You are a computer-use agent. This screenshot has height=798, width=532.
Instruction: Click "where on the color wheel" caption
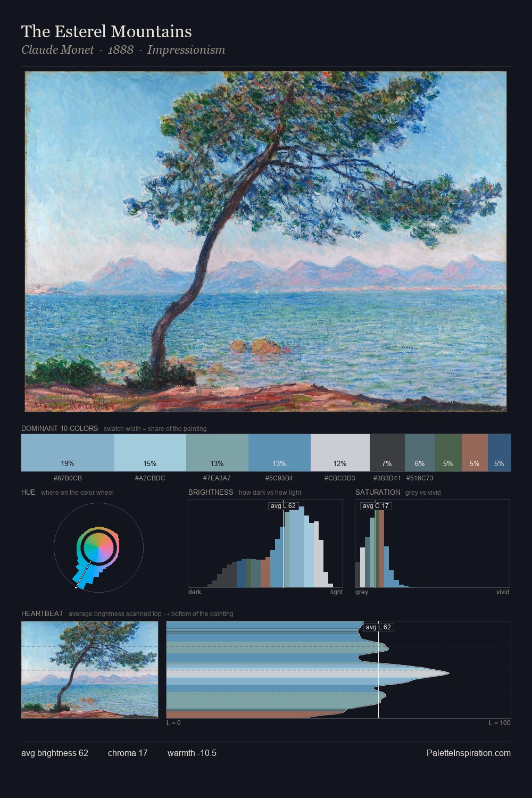[x=77, y=493]
